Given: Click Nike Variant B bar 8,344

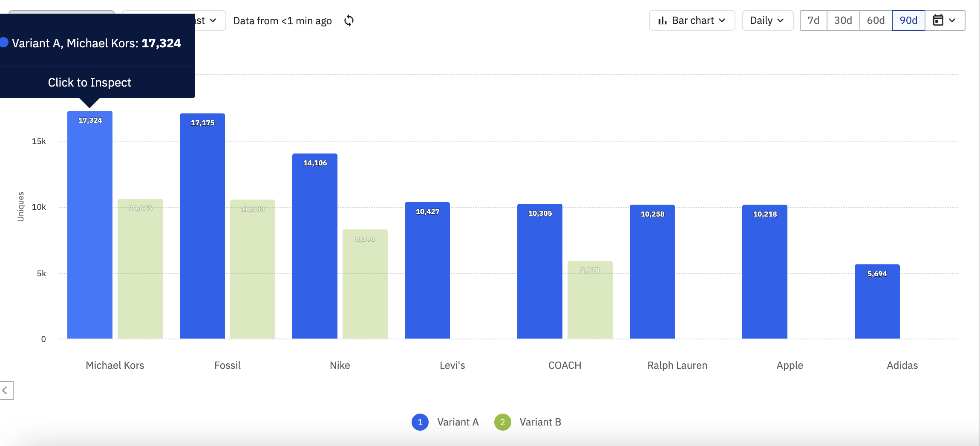Looking at the screenshot, I should click(365, 284).
